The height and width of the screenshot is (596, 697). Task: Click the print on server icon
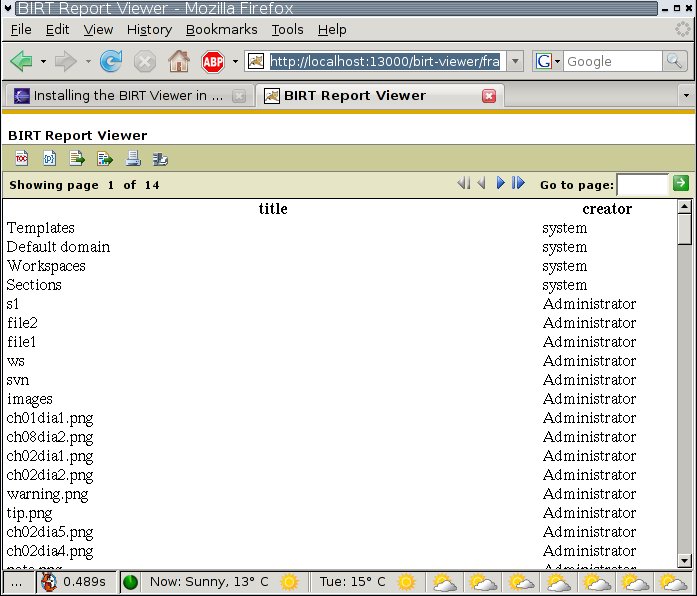click(x=160, y=159)
